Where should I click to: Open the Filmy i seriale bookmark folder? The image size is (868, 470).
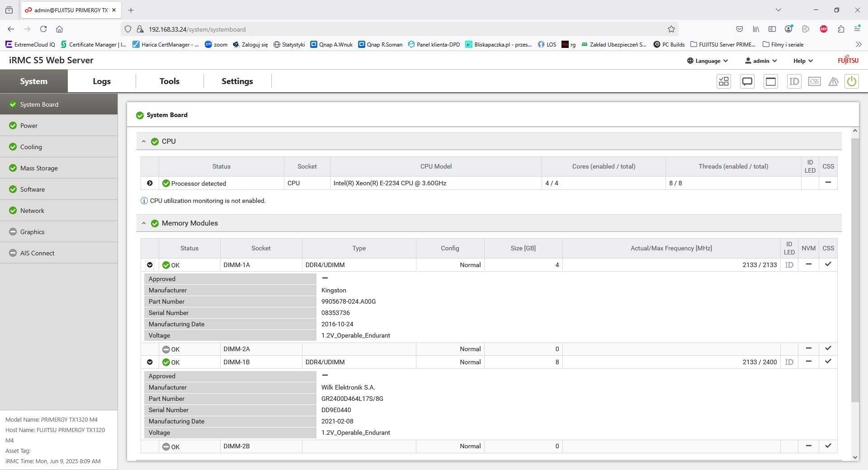pos(783,44)
